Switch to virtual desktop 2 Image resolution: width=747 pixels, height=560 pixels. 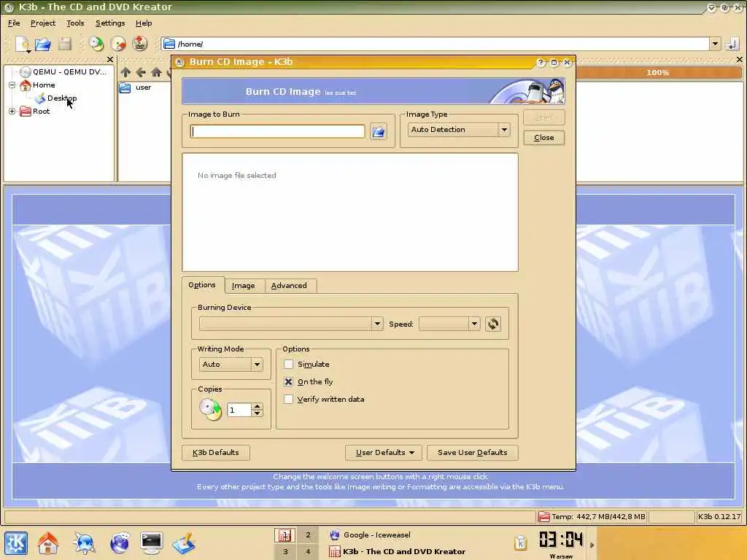[x=309, y=535]
